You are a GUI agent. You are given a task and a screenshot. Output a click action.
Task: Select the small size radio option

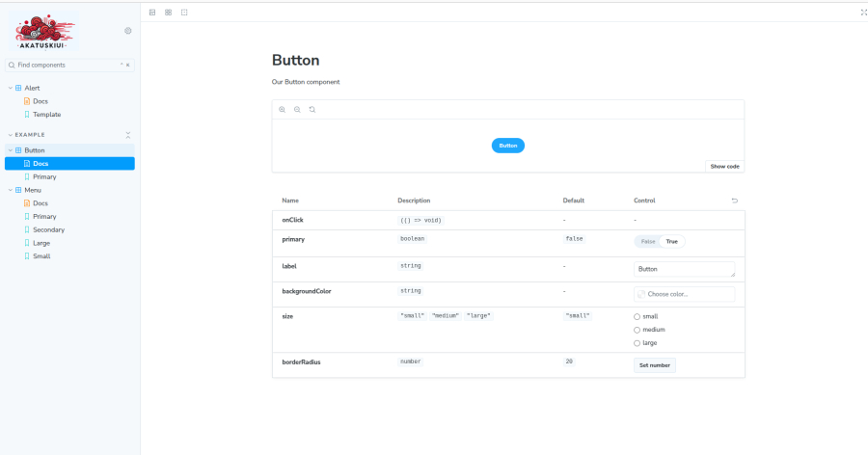pyautogui.click(x=637, y=316)
